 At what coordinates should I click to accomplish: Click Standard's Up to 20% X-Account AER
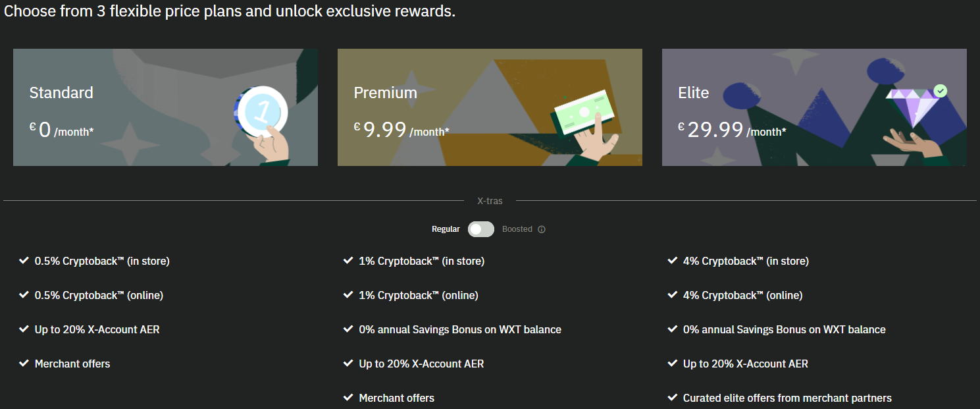point(97,329)
